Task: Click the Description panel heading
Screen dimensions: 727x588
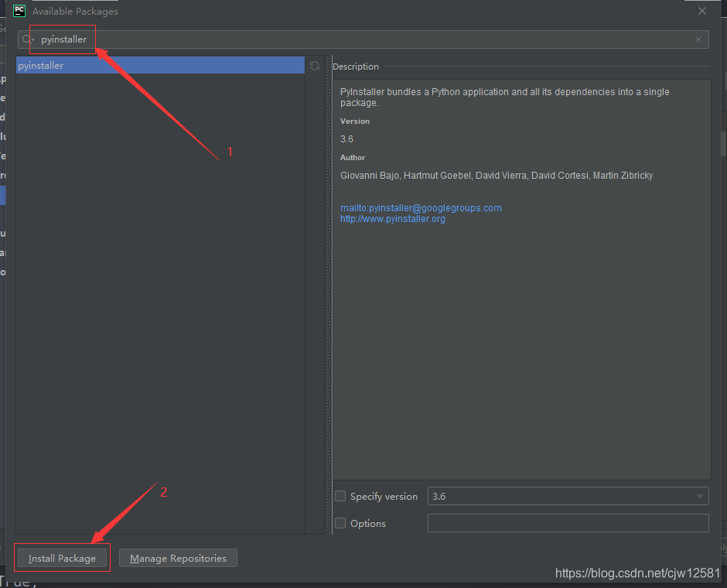Action: click(x=356, y=67)
